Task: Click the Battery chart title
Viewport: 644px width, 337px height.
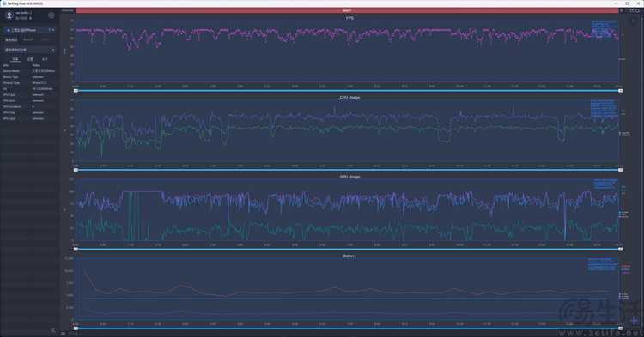Action: click(x=349, y=256)
